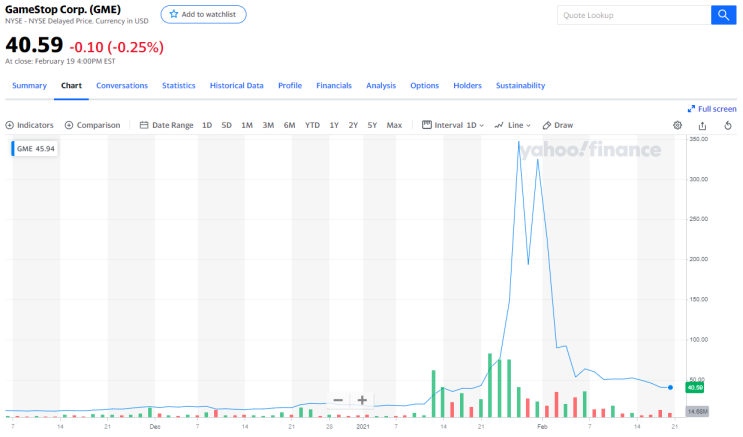Screen dimensions: 743x437
Task: Click the share chart icon
Action: tap(702, 125)
